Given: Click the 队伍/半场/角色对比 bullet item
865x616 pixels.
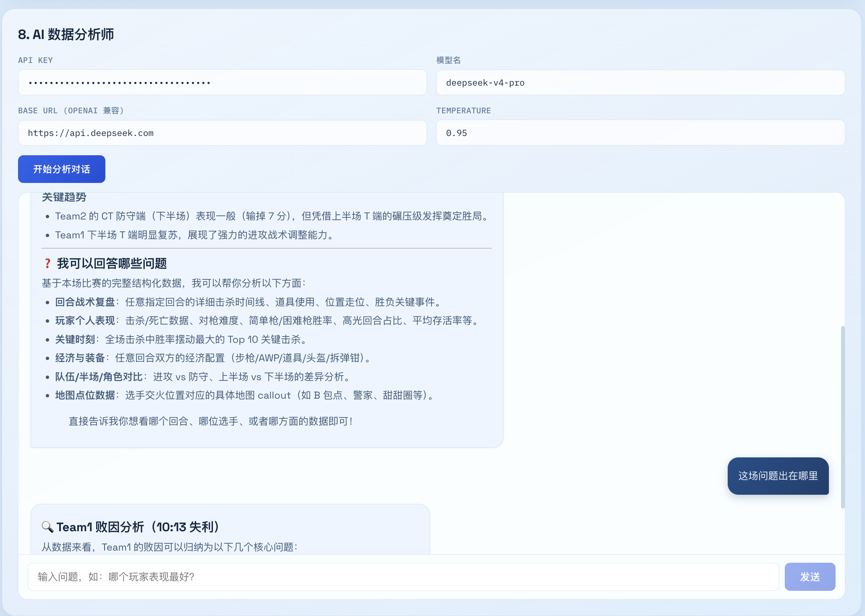Looking at the screenshot, I should (x=202, y=377).
